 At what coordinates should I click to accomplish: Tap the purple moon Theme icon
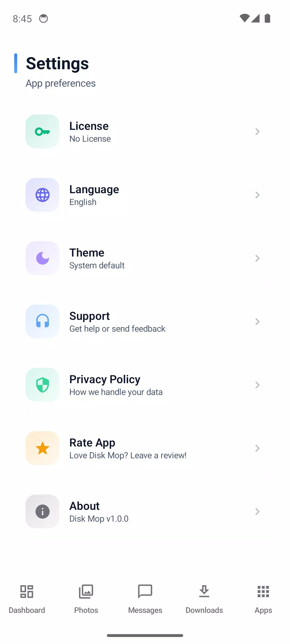tap(42, 258)
